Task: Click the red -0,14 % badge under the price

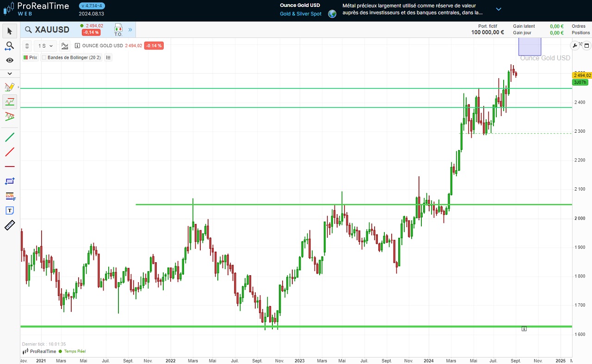Action: click(90, 32)
